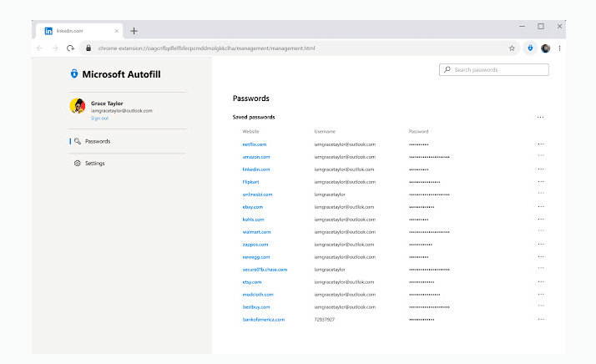Viewport: 596px width, 364px height.
Task: Open the bestbuy.com link
Action: [x=256, y=307]
